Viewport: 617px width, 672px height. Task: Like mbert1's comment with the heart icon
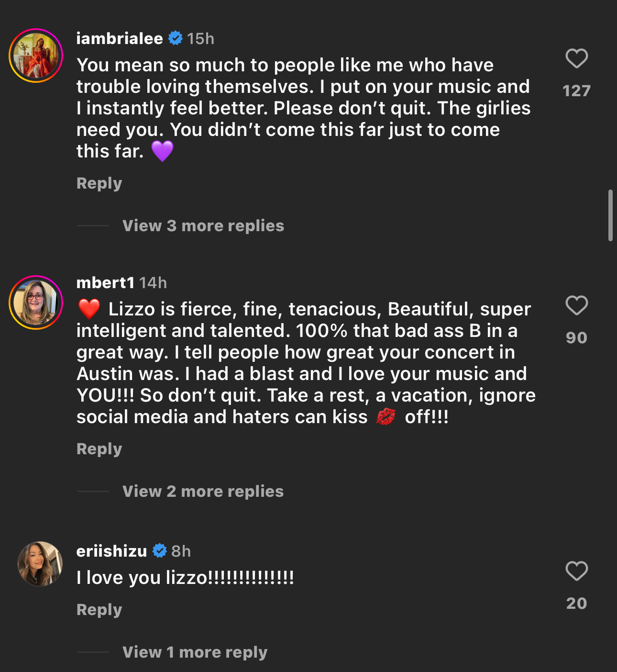[576, 305]
